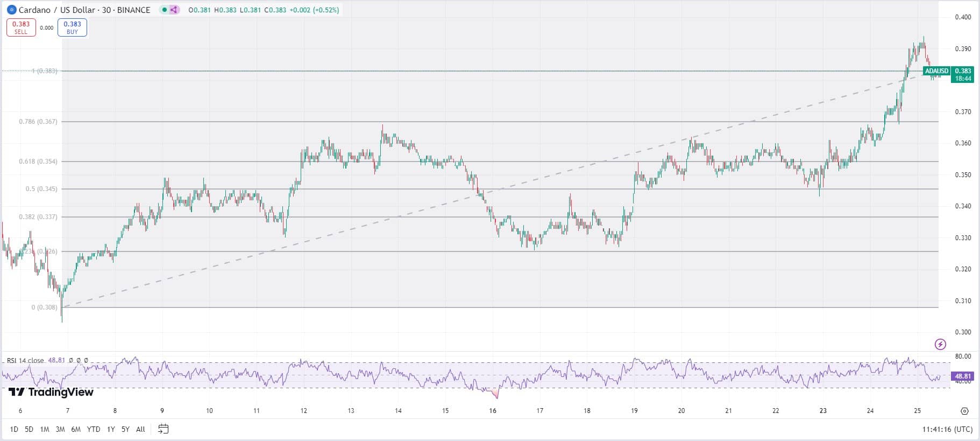Open timezone menu at 11:41:16 (UTC)
Screen dimensions: 980x441
click(x=947, y=429)
